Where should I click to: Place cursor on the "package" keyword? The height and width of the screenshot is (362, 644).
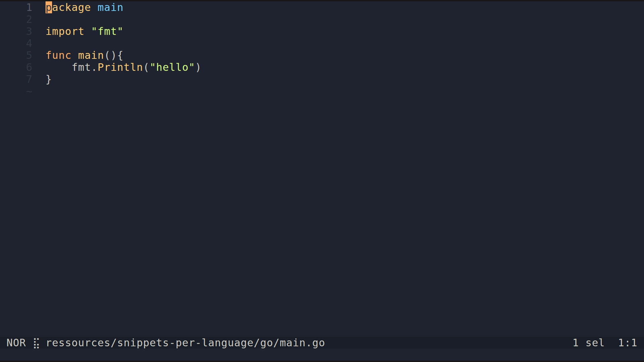tap(68, 7)
